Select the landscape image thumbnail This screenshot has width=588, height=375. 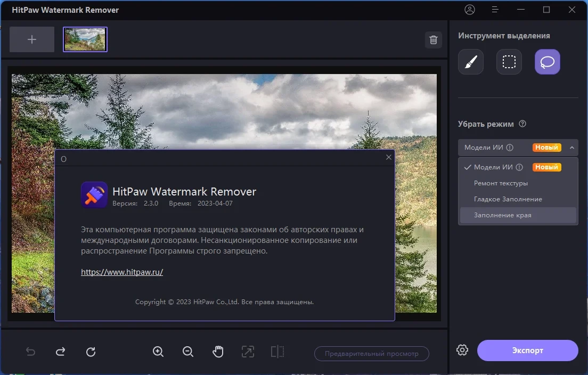coord(85,39)
